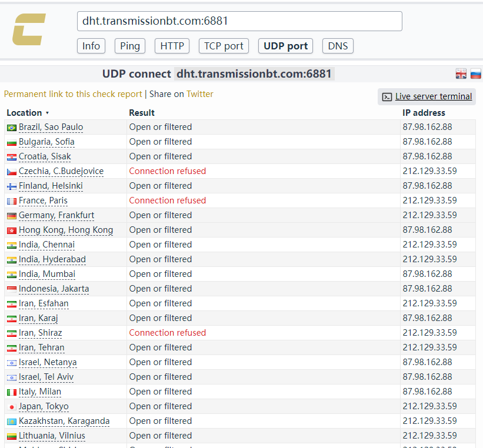
Task: Click the flag icon beside Israel, Netanya
Action: (x=12, y=363)
